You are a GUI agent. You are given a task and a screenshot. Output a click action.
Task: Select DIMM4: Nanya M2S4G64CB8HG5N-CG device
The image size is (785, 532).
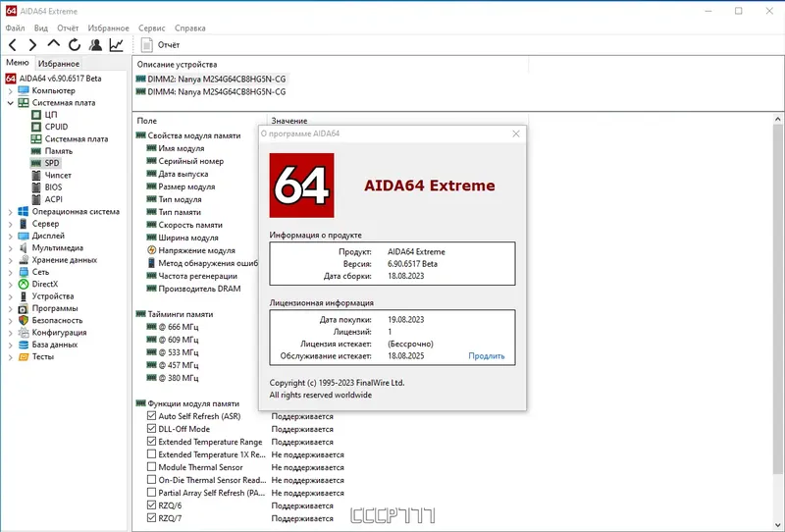(x=211, y=91)
